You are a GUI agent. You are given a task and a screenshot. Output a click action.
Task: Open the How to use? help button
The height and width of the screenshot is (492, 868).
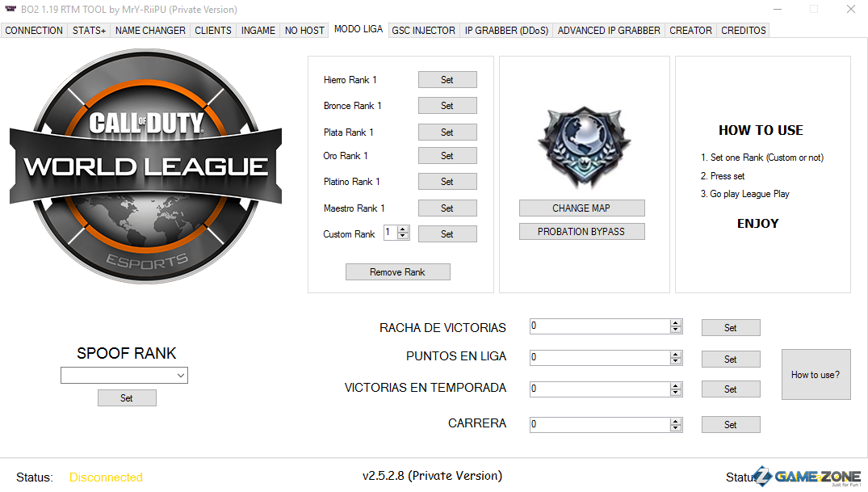coord(816,375)
